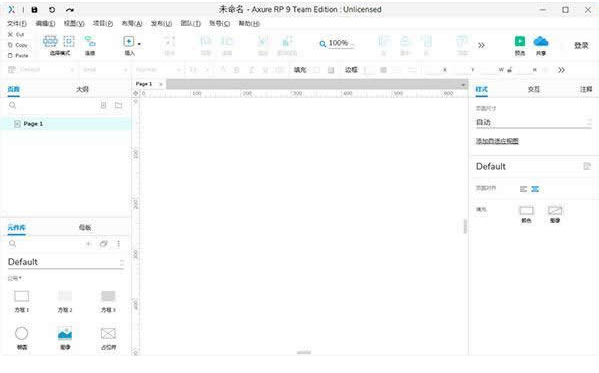
Task: Click the Undo arrow icon
Action: click(52, 10)
